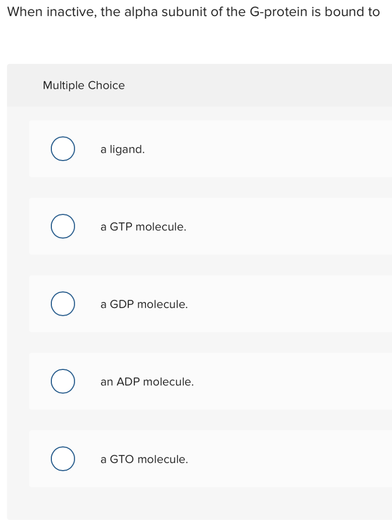Click the word 'When' in the question
This screenshot has height=532, width=392.
tap(24, 12)
